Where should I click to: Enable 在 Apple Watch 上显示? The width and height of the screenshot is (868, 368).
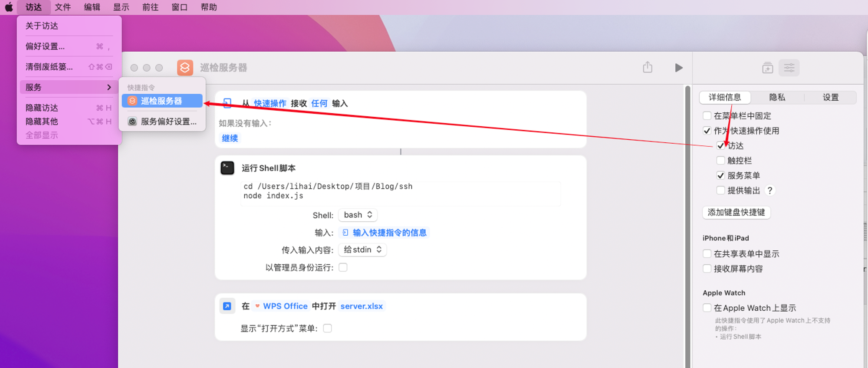point(707,308)
